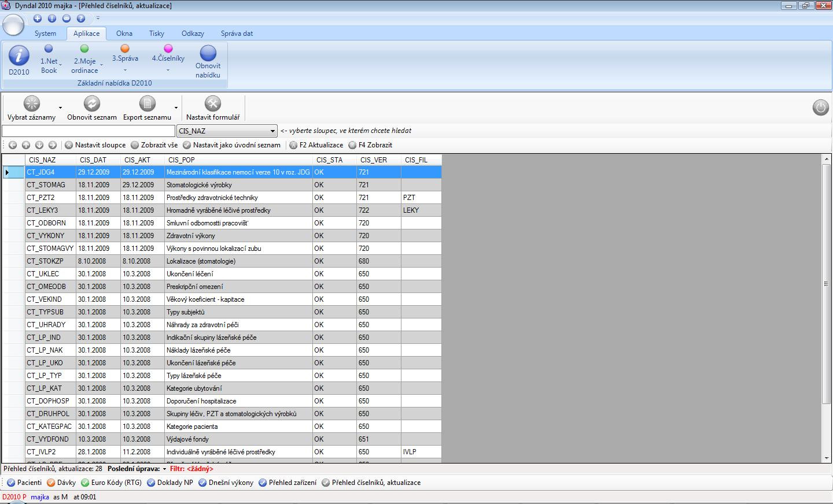The image size is (833, 504).
Task: Expand the 2.Moje ordinace dropdown
Action: tap(101, 65)
